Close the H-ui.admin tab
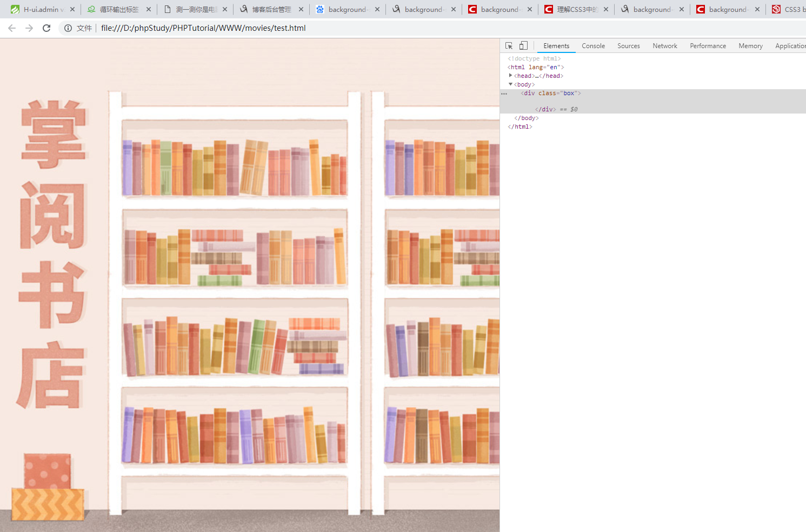Viewport: 806px width, 532px height. (72, 9)
